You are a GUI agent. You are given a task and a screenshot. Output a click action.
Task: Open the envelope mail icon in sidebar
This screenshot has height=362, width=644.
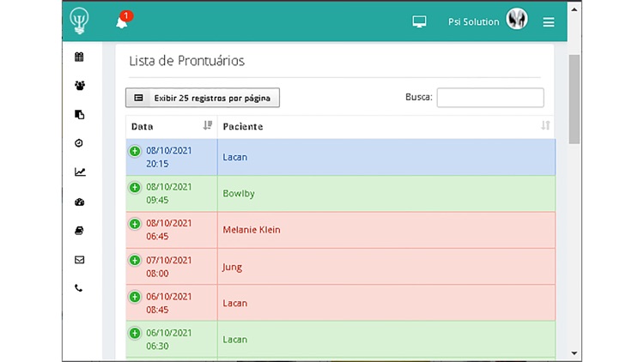79,260
